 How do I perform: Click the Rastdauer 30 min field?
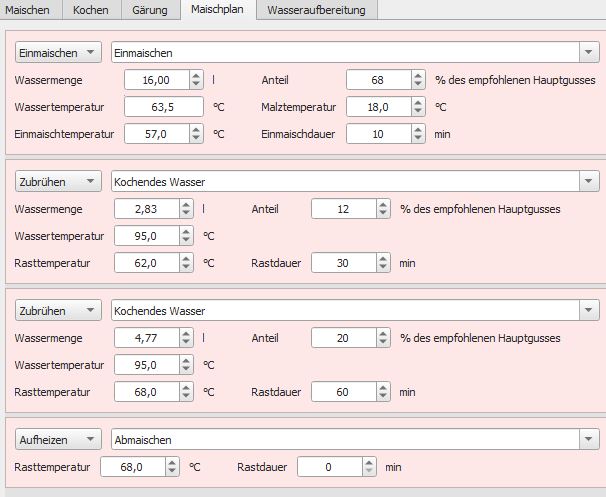click(344, 263)
